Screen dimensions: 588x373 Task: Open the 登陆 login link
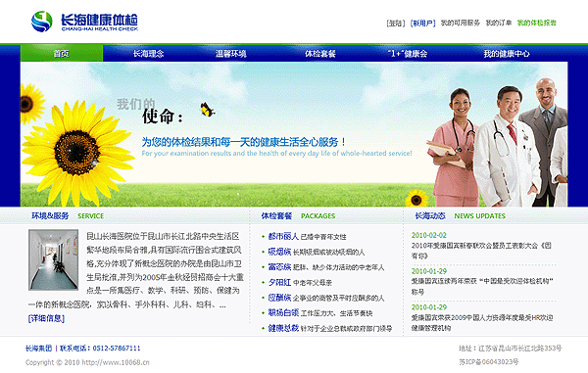(x=396, y=23)
